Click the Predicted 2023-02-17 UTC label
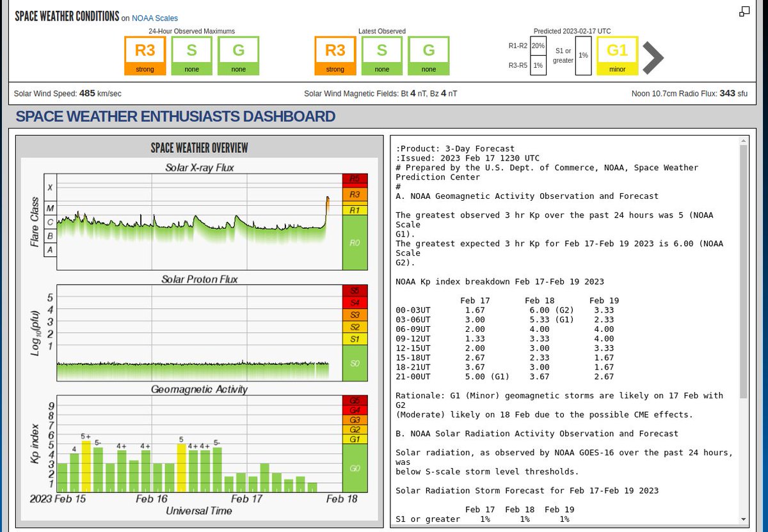Image resolution: width=768 pixels, height=532 pixels. tap(572, 31)
